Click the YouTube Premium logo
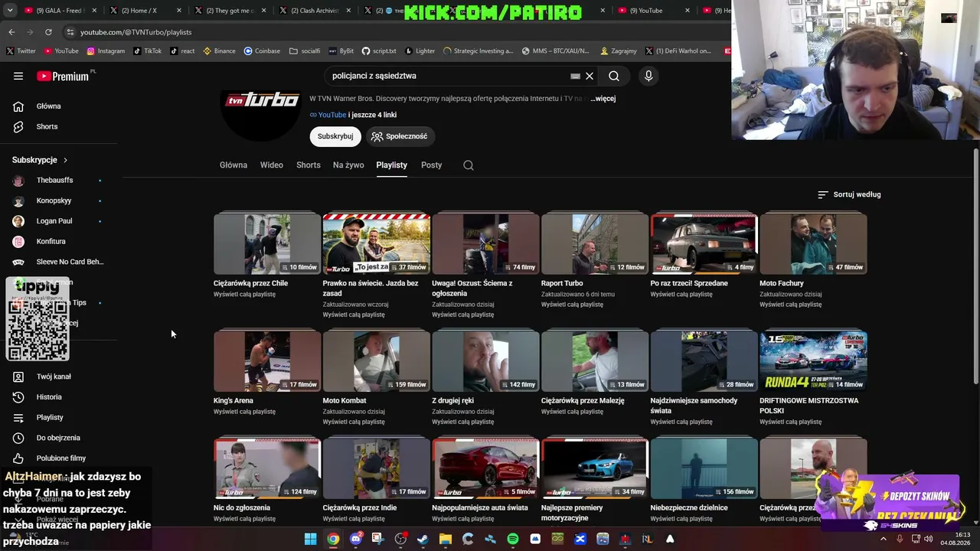The width and height of the screenshot is (980, 551). pyautogui.click(x=63, y=76)
